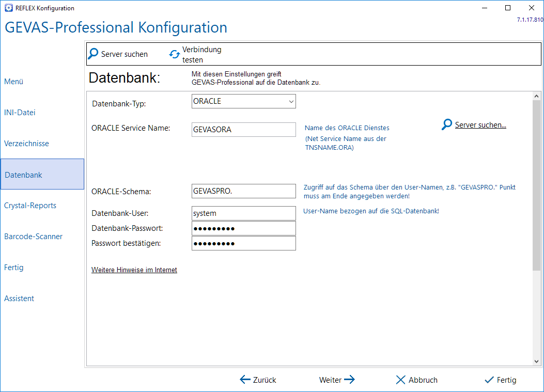544x392 pixels.
Task: Minimize the REFLEX Konfiguration window
Action: [x=485, y=8]
